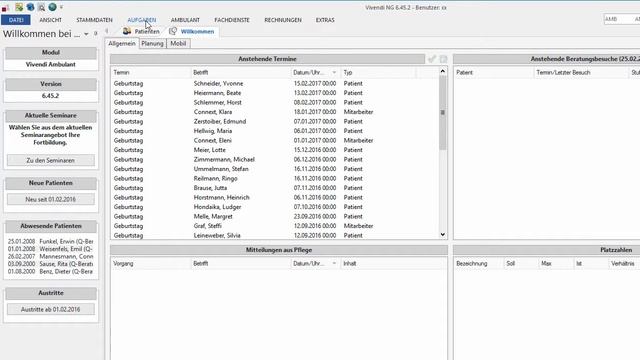Click absent patient Funkel, Erwin entry
The image size is (640, 360).
[x=51, y=241]
